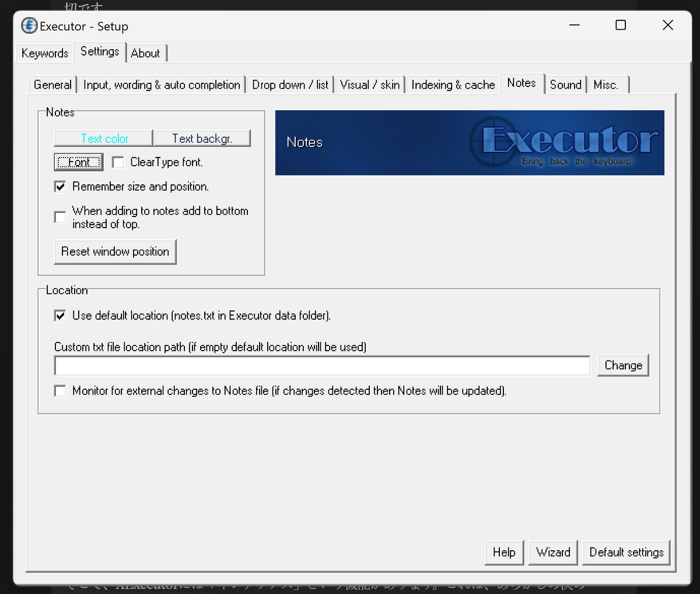This screenshot has height=594, width=700.
Task: Switch to Visual / skin tab
Action: (x=370, y=85)
